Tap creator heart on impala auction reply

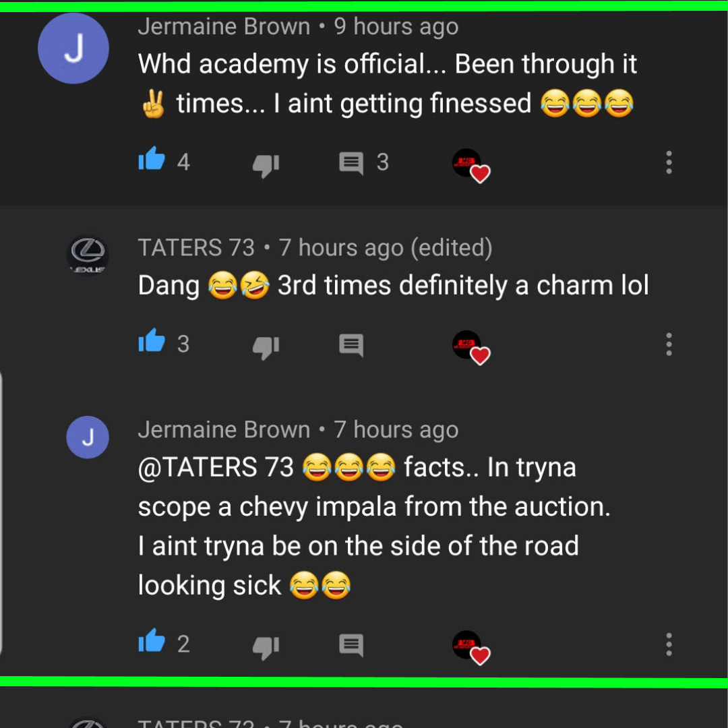coord(471,648)
